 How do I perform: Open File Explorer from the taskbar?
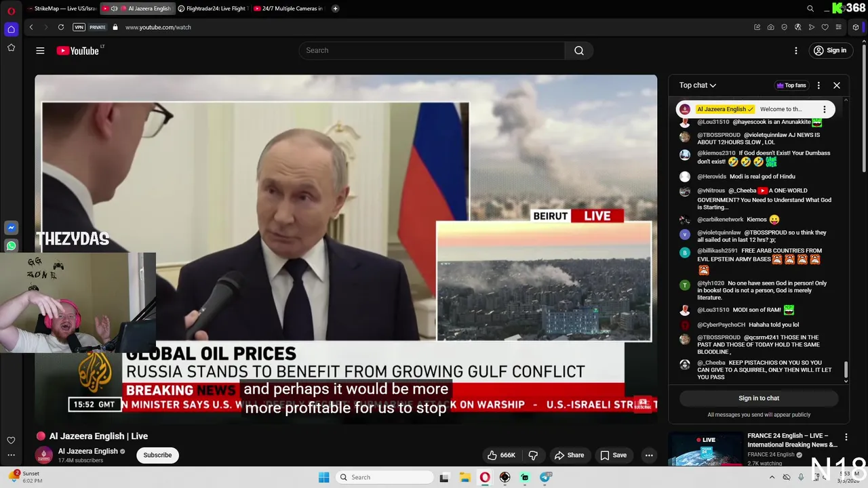465,477
